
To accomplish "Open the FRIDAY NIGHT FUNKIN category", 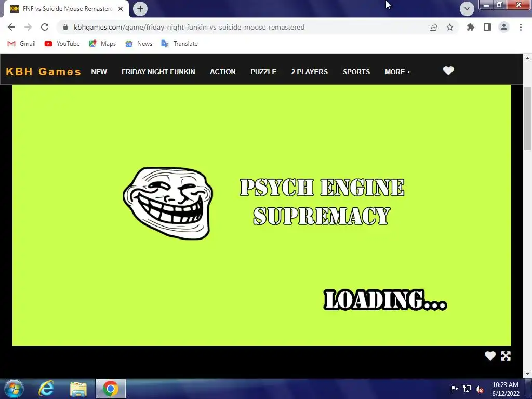I will 158,72.
